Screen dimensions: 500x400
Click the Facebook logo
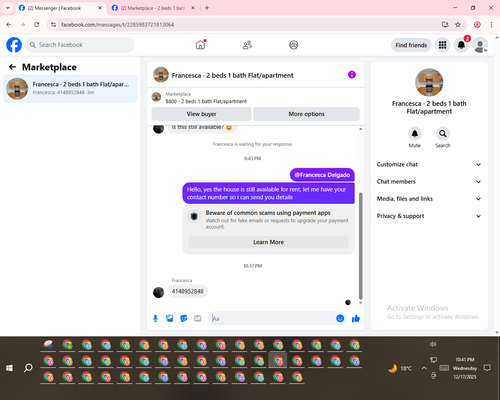14,45
